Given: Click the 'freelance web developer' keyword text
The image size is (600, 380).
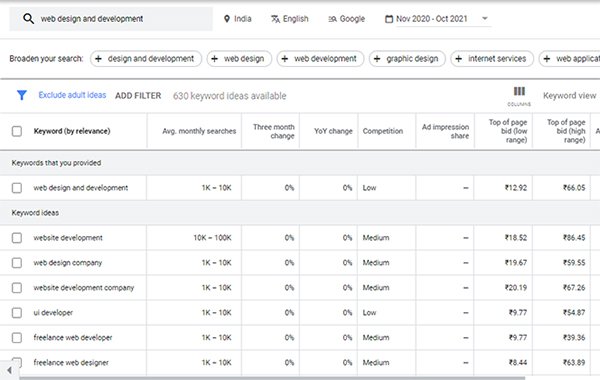Looking at the screenshot, I should click(73, 338).
